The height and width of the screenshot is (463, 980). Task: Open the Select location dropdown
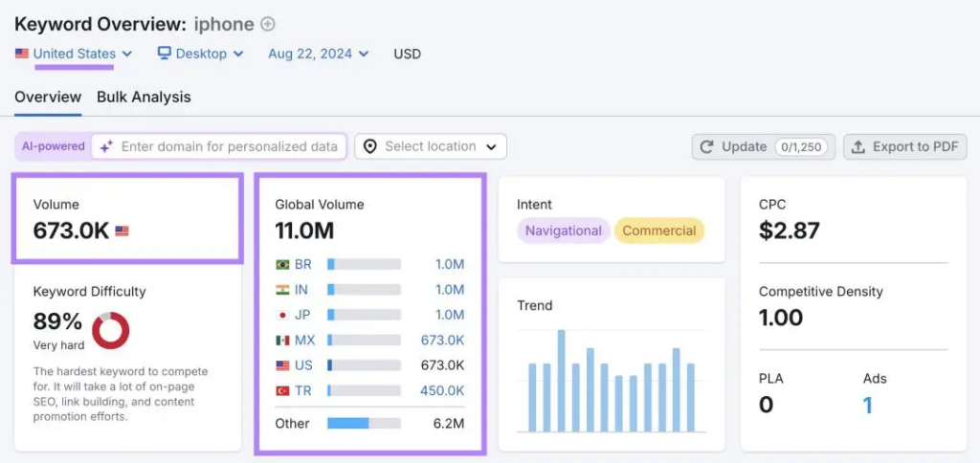point(431,146)
